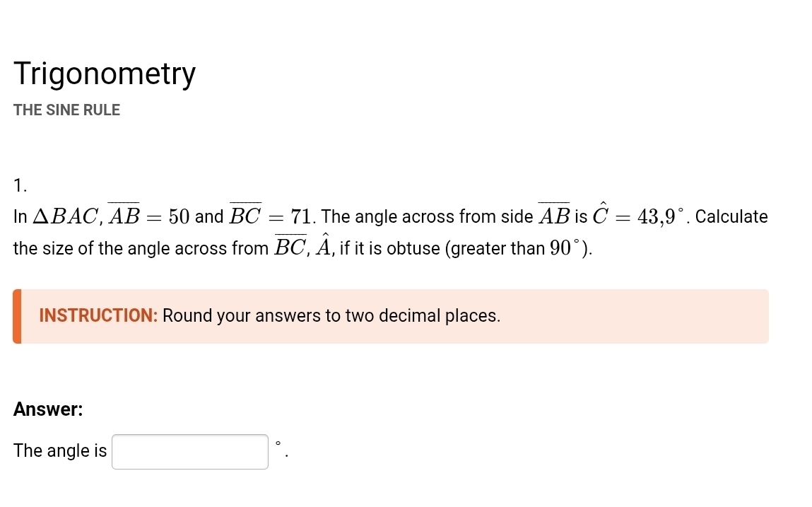Click the THE SINE RULE subheading
812x507 pixels.
(66, 110)
